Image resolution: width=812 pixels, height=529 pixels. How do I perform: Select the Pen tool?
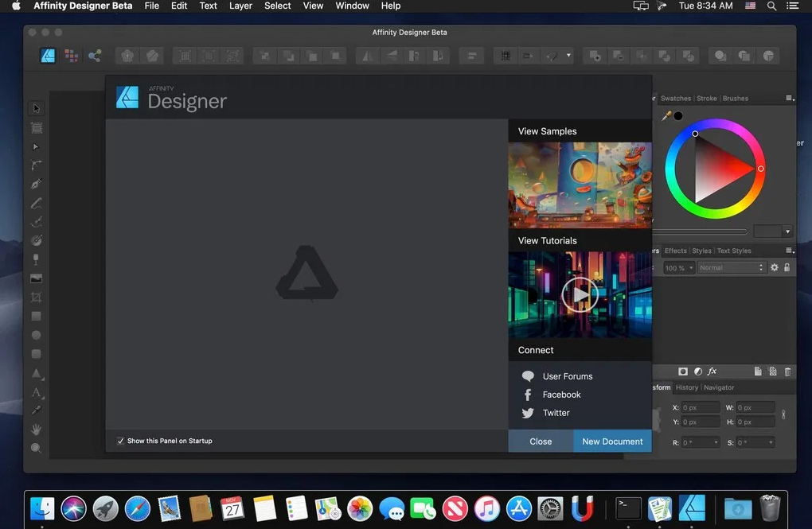click(x=36, y=183)
